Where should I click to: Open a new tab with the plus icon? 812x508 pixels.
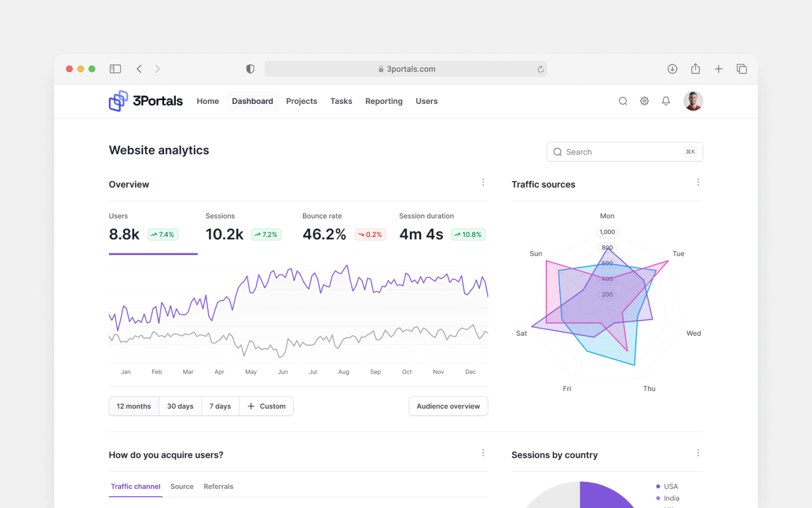pyautogui.click(x=718, y=68)
